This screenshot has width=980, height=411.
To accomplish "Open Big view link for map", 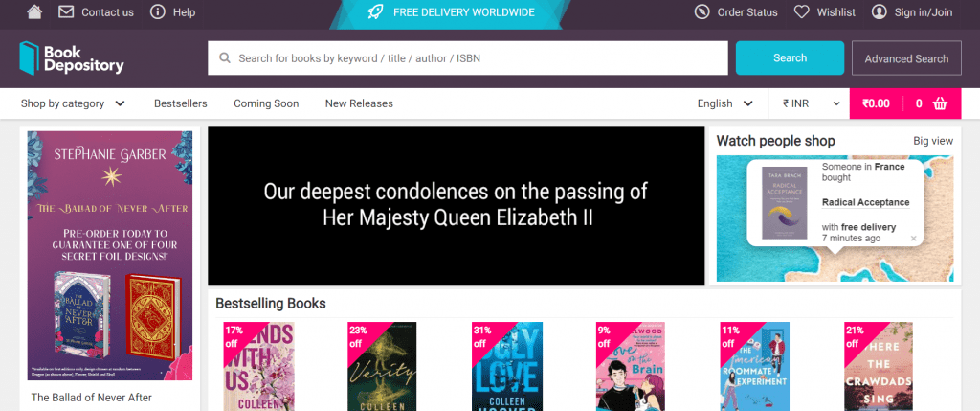I will click(933, 141).
